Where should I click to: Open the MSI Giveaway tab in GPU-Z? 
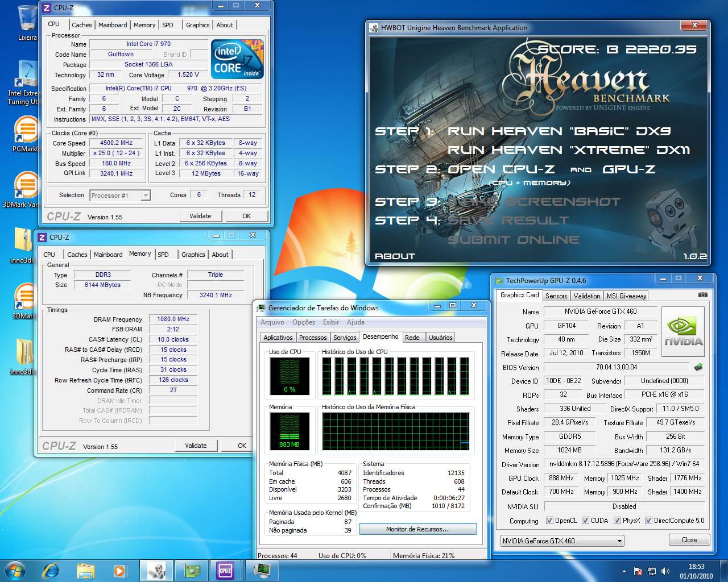[x=626, y=296]
